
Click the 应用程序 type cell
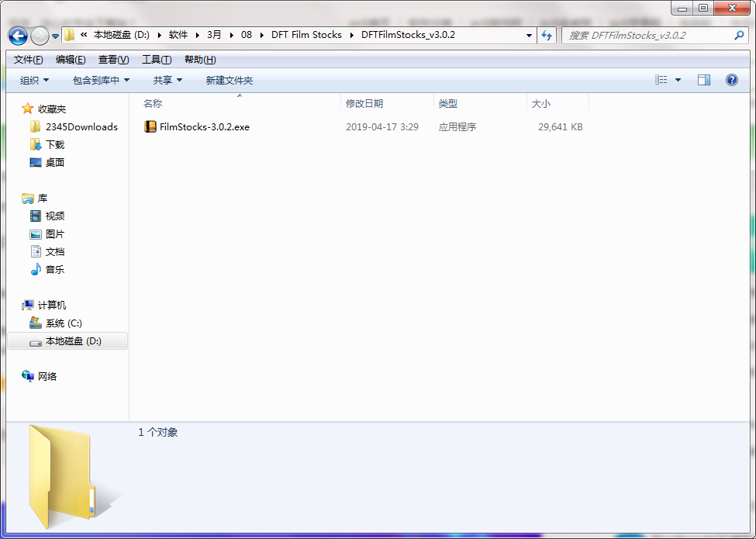point(457,126)
